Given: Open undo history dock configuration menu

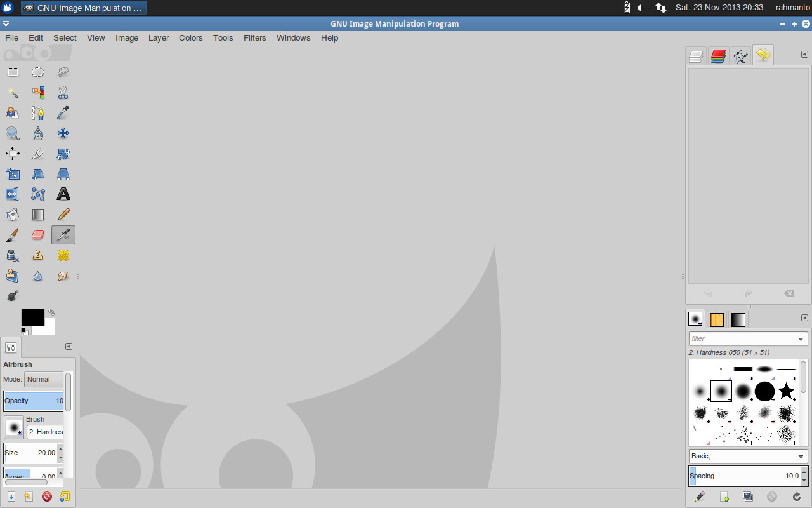Looking at the screenshot, I should (804, 55).
